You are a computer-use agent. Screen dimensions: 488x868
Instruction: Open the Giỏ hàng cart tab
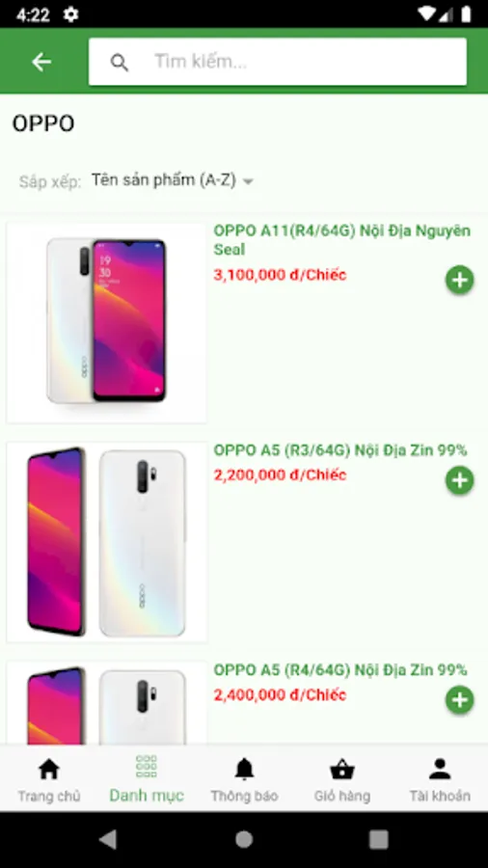[342, 780]
